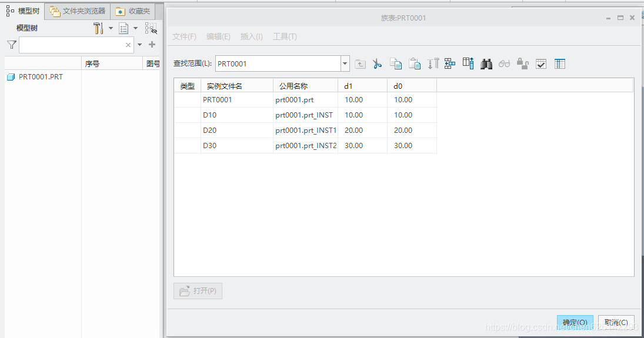The height and width of the screenshot is (338, 644).
Task: Click the 查找范围 PRT0001 field
Action: point(278,63)
